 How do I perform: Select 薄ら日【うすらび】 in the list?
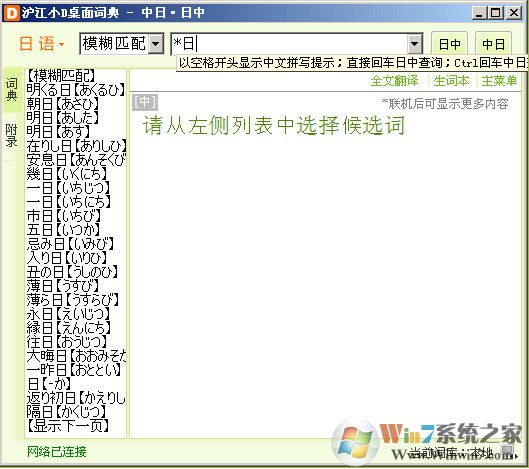73,300
